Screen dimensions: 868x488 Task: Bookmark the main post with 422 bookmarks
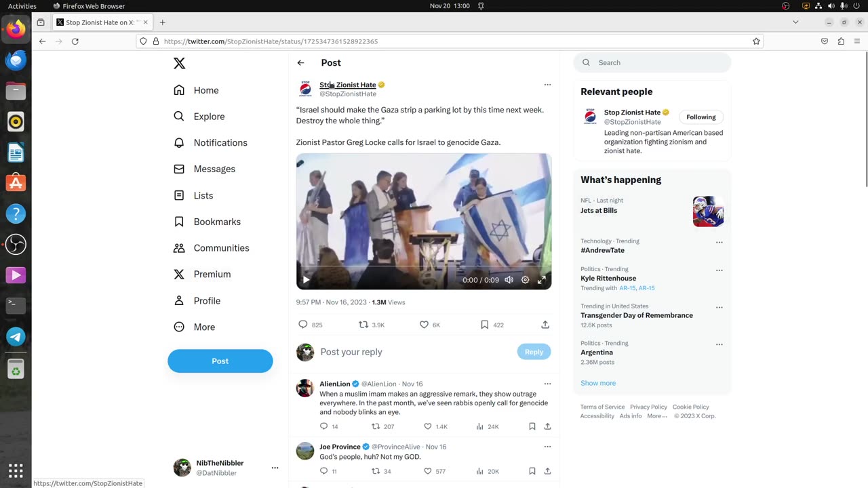tap(484, 325)
